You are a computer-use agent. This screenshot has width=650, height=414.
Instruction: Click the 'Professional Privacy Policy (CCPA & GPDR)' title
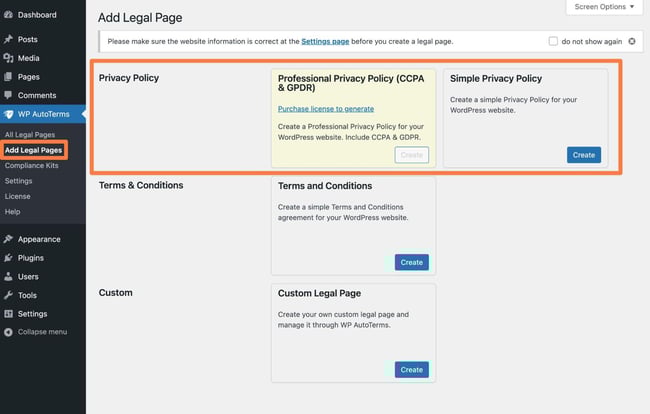pyautogui.click(x=351, y=83)
